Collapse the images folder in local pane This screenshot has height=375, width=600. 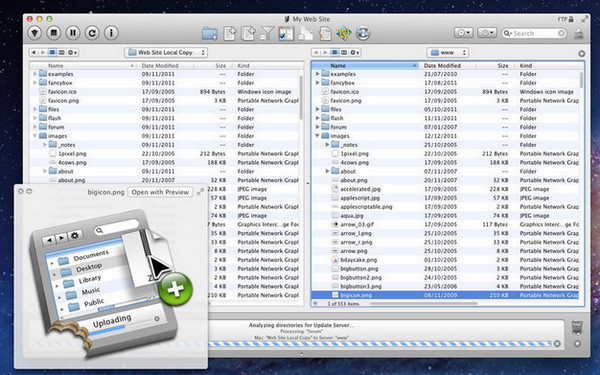pos(35,136)
